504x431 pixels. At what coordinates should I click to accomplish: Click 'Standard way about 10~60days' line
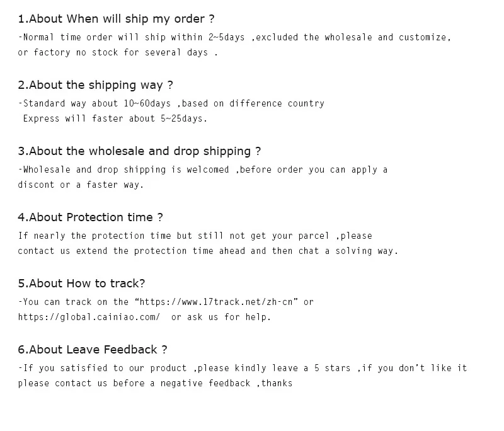[171, 103]
